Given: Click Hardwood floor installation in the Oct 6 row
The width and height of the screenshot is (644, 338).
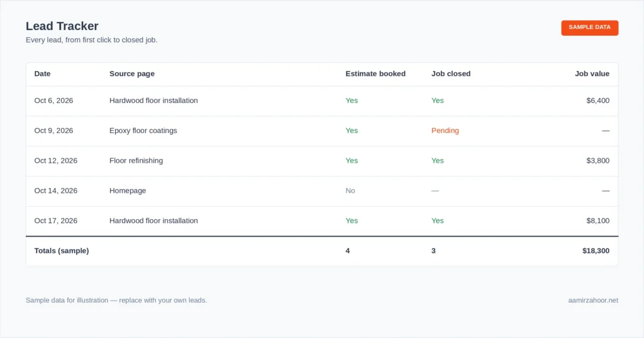Looking at the screenshot, I should click(x=153, y=101).
